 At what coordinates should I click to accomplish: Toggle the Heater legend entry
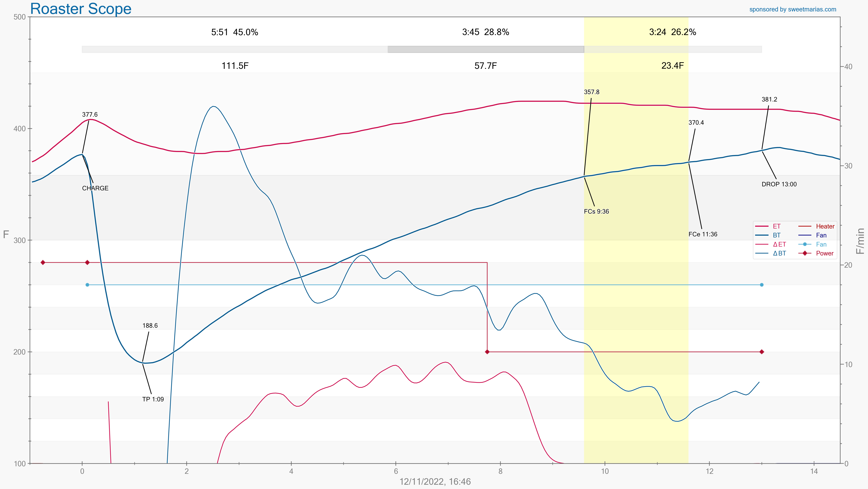point(825,226)
